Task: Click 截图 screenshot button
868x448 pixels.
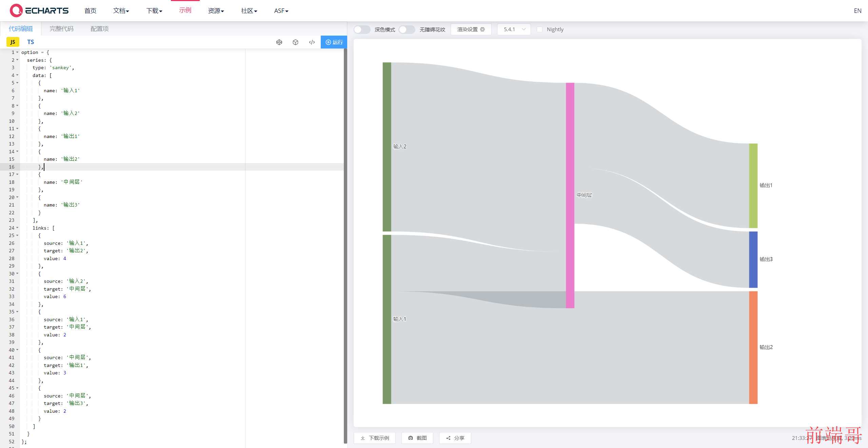Action: (x=417, y=438)
